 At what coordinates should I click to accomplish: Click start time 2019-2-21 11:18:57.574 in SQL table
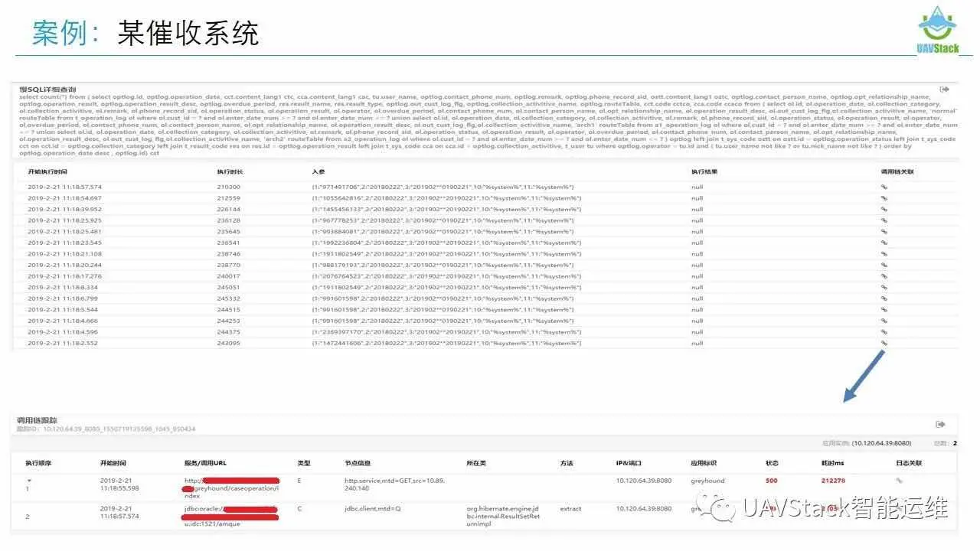[65, 187]
